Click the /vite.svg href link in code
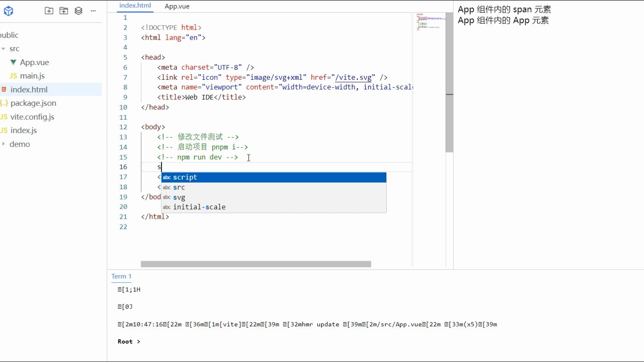Viewport: 644px width, 362px height. tap(353, 77)
